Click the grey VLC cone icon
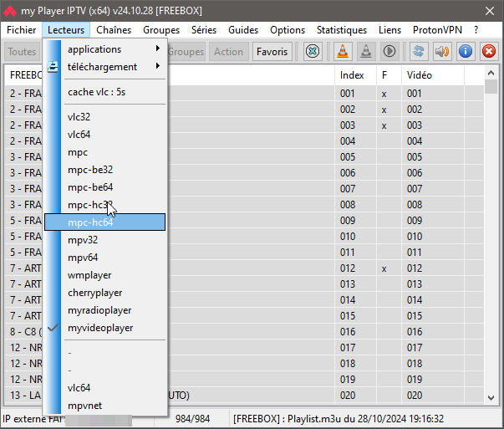This screenshot has height=429, width=504. (366, 52)
